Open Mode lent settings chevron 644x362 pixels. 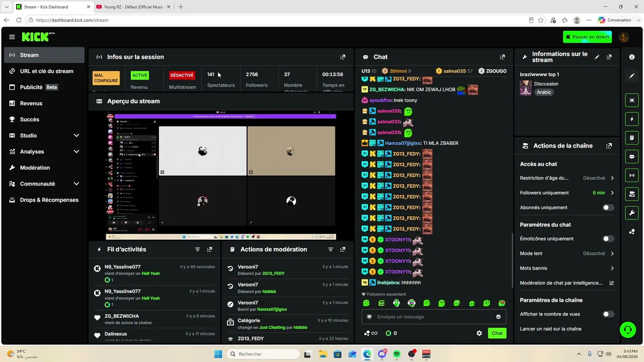pos(612,253)
